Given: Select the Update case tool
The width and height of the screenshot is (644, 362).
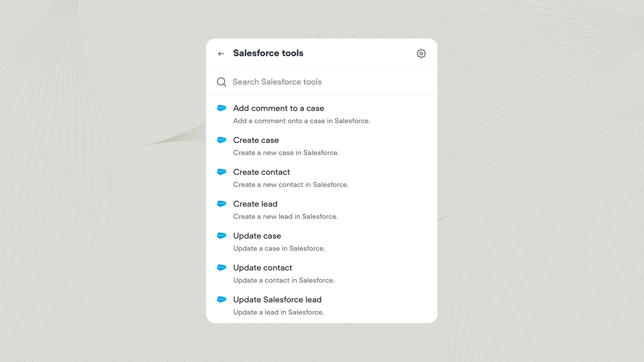Looking at the screenshot, I should point(257,235).
